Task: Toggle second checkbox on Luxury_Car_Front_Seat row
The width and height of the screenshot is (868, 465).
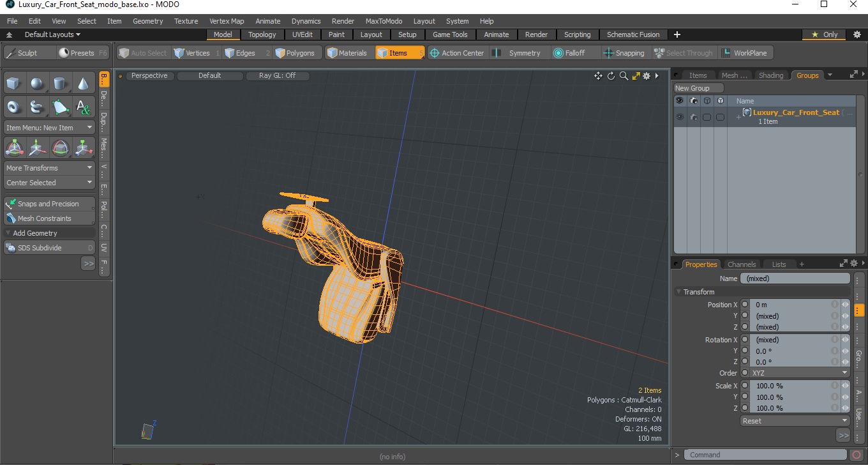Action: (x=720, y=117)
